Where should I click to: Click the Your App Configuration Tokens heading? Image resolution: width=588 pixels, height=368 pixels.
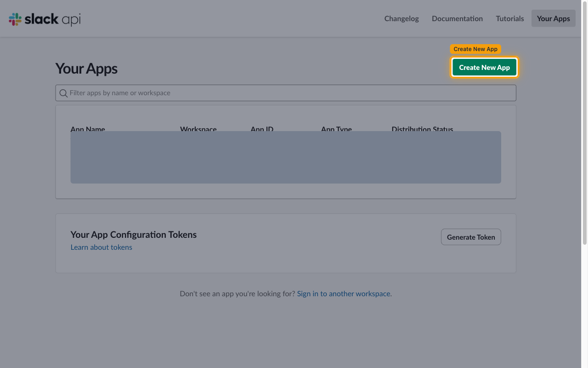click(133, 235)
